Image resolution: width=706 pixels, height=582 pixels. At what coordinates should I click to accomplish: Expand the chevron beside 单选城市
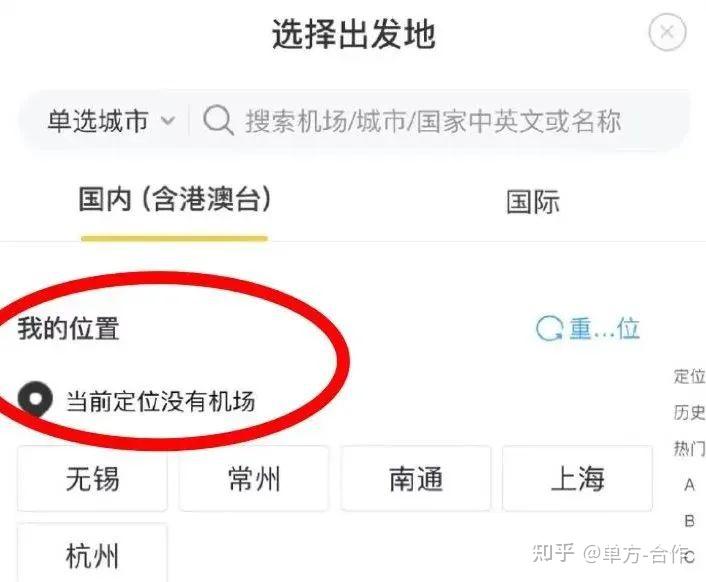click(168, 121)
